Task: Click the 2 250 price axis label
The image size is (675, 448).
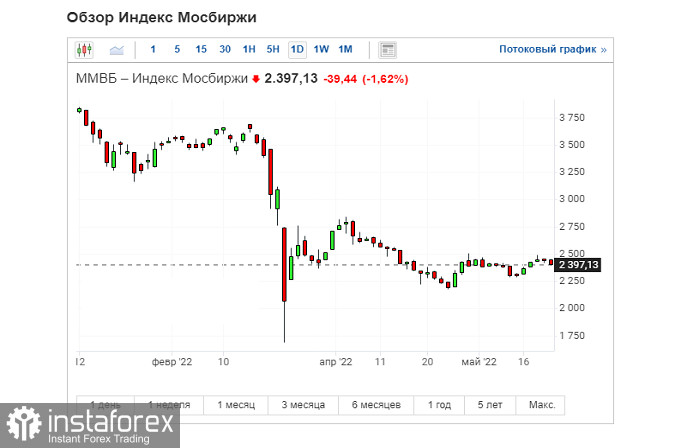Action: tap(572, 281)
